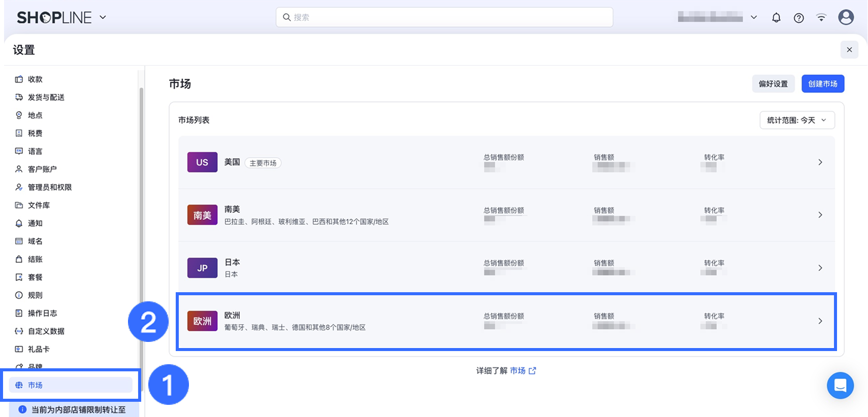This screenshot has height=417, width=868.
Task: Click the JP market badge icon
Action: (202, 268)
